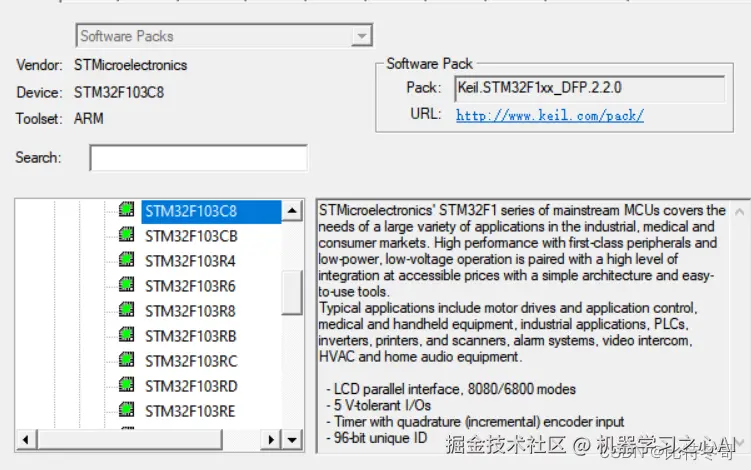Click the chip icon beside STM32F103R6

point(126,284)
